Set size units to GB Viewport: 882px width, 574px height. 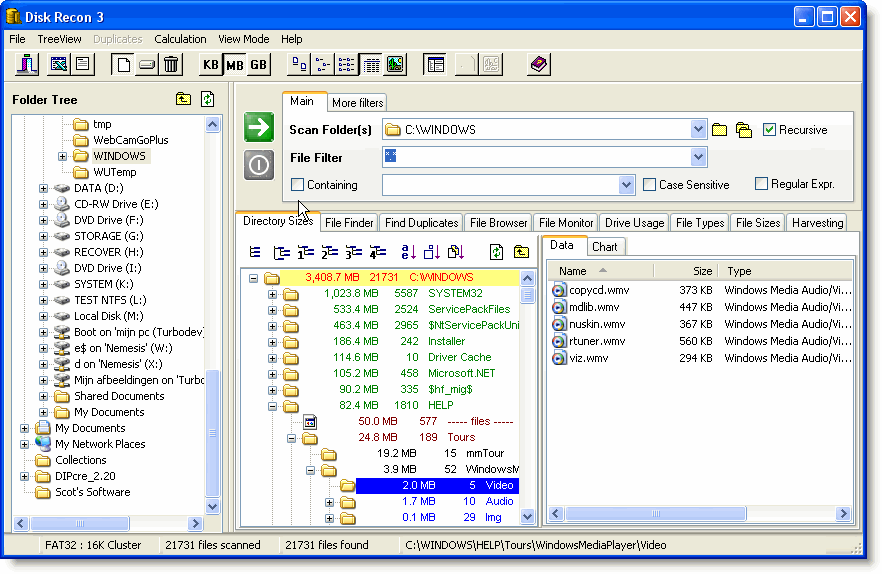(x=258, y=64)
